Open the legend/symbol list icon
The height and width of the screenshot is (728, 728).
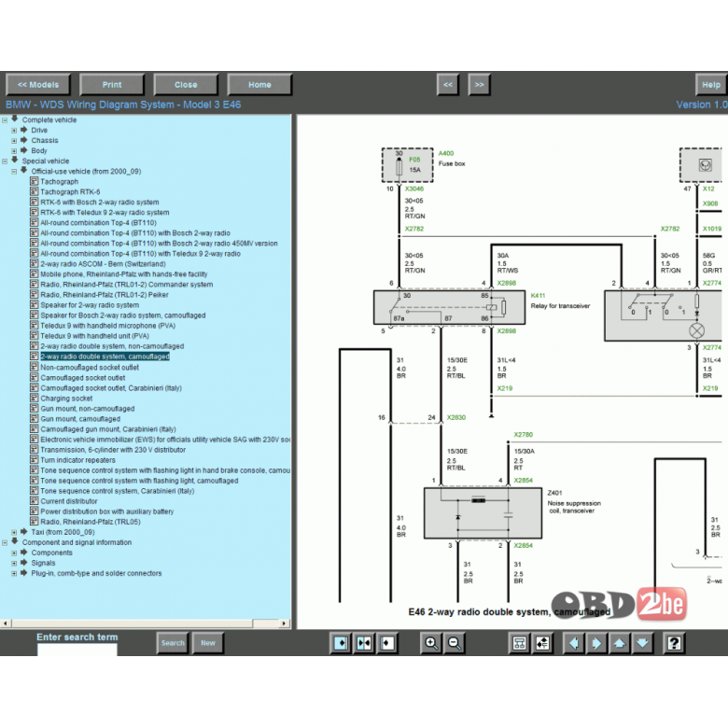(x=542, y=643)
